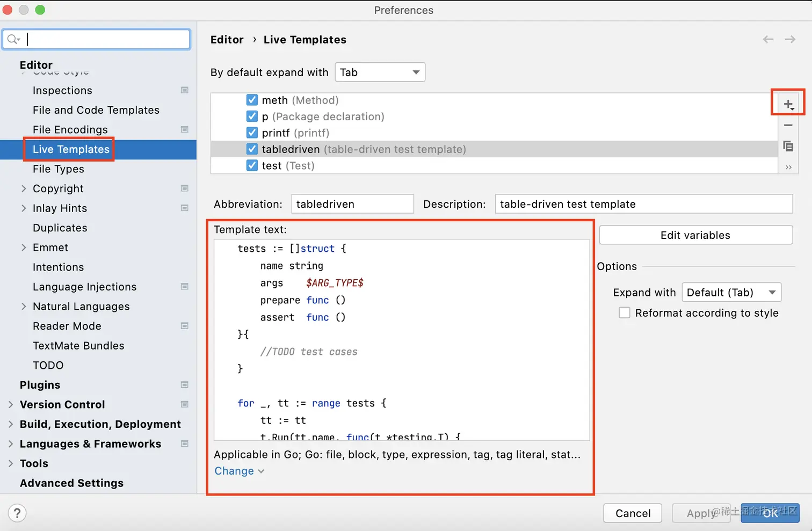Open the Expand with Default (Tab) dropdown

731,293
